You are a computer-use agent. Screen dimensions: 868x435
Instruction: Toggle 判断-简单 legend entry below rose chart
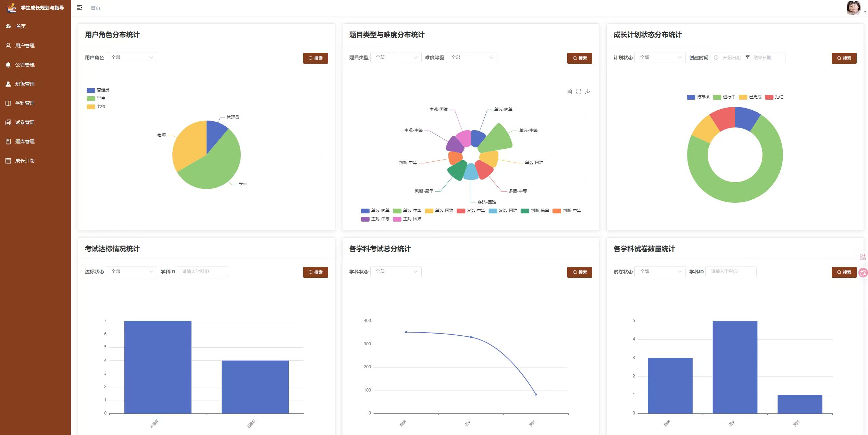(x=535, y=211)
